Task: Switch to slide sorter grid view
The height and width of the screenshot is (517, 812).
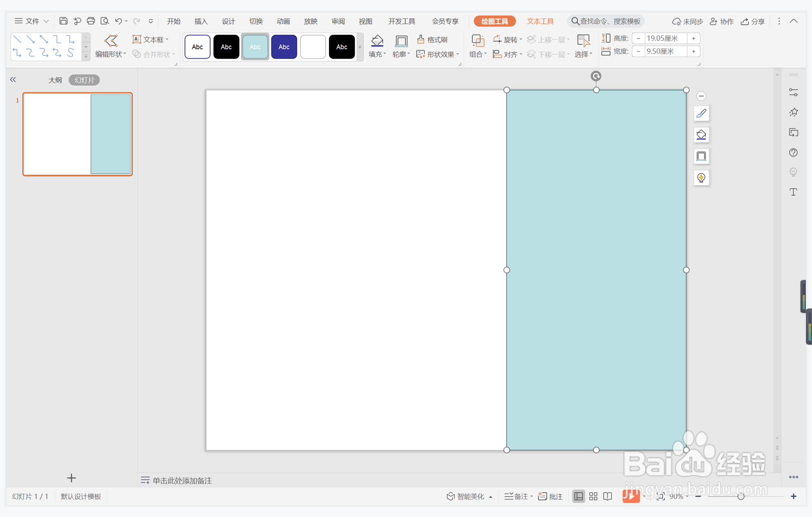Action: pyautogui.click(x=593, y=496)
